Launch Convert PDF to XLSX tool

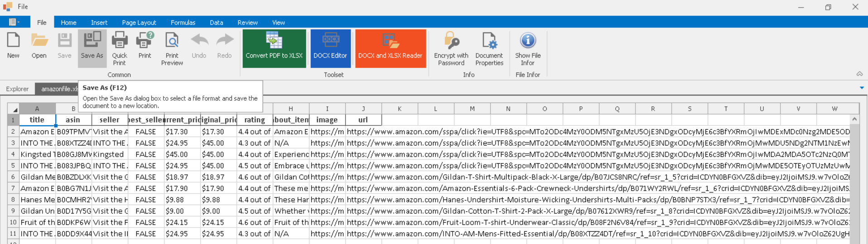[274, 49]
